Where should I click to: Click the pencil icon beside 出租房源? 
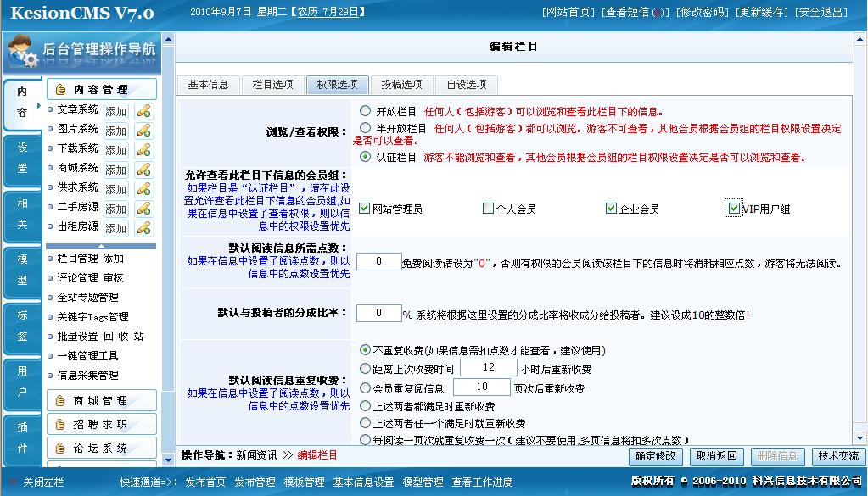(144, 228)
